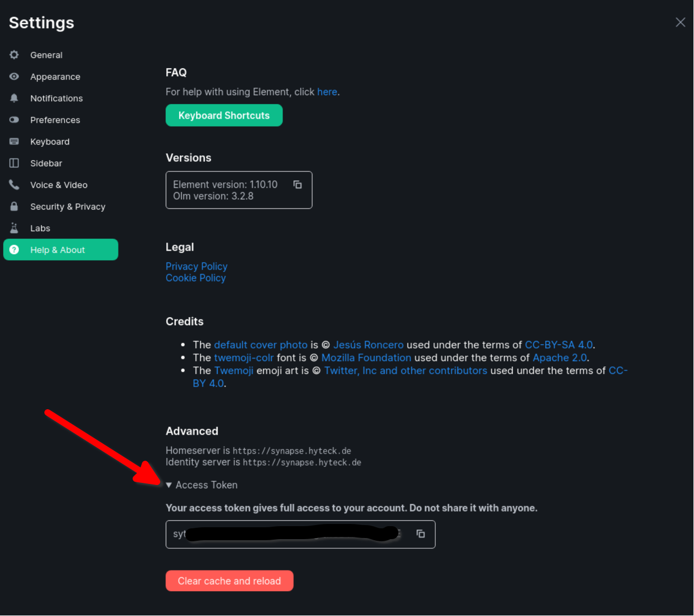
Task: Select the General settings gear icon
Action: tap(14, 55)
